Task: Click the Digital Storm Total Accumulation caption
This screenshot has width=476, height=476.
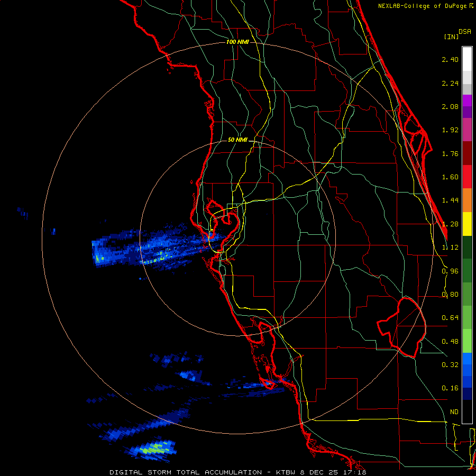Action: (237, 472)
